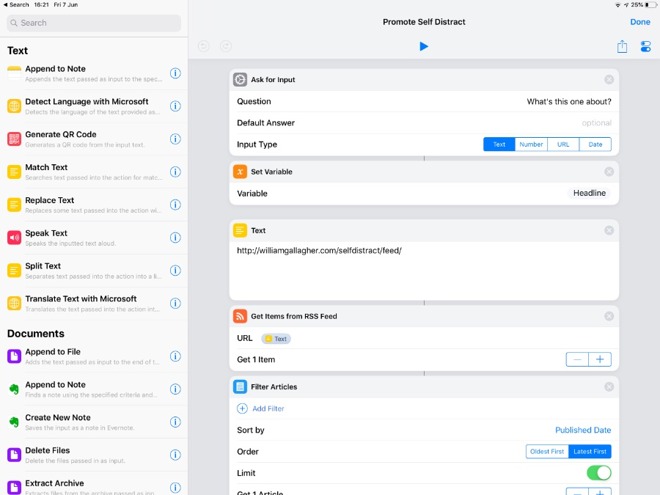Viewport: 660px width, 495px height.
Task: Show info for Generate QR Code
Action: point(176,139)
